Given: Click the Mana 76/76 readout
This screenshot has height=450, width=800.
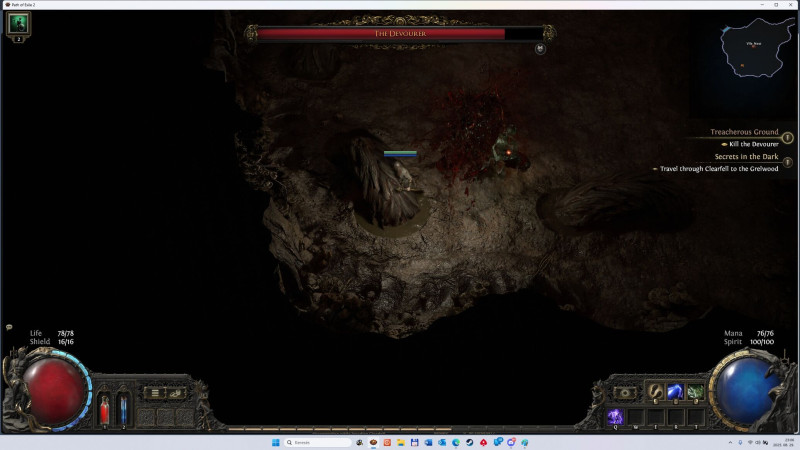Looking at the screenshot, I should coord(748,333).
